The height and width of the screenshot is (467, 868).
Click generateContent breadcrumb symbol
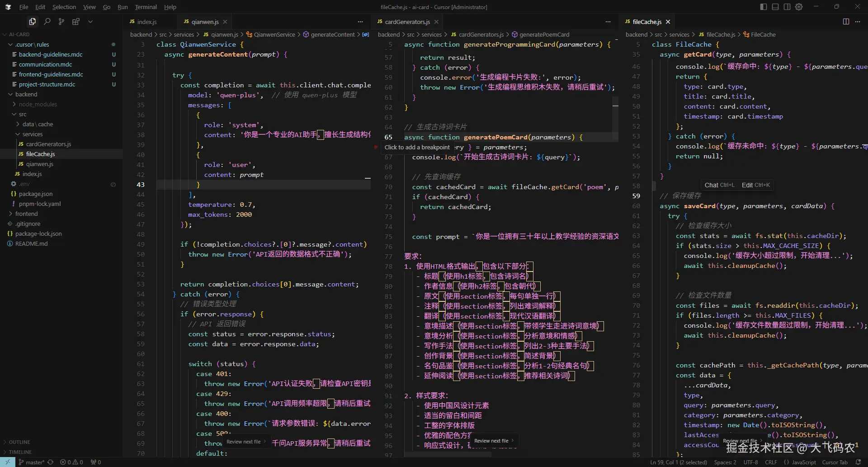point(333,34)
